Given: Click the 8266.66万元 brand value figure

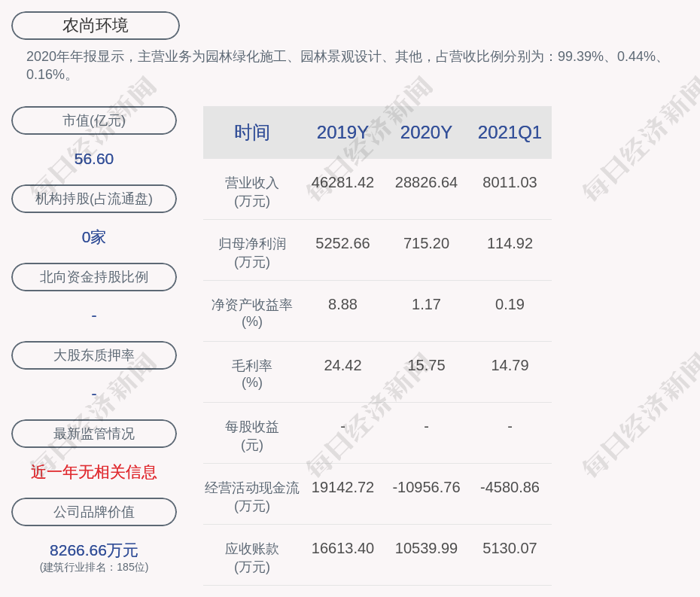Looking at the screenshot, I should pos(94,550).
